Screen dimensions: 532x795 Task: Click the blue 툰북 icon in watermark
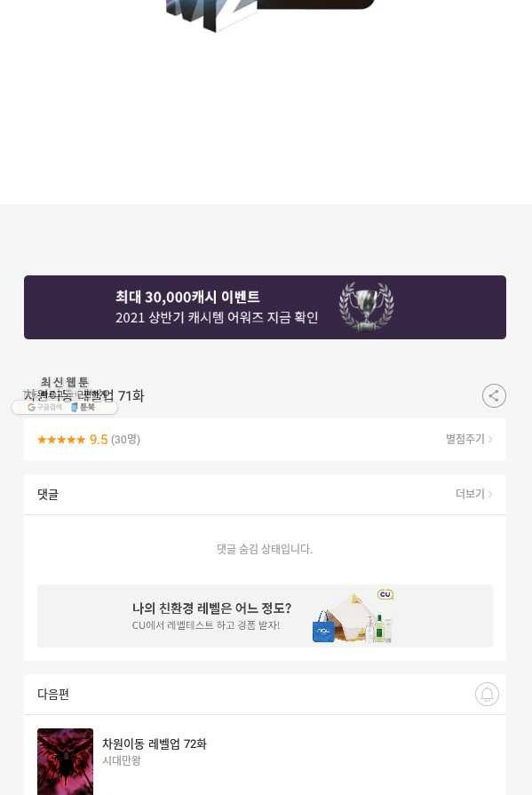tap(74, 407)
